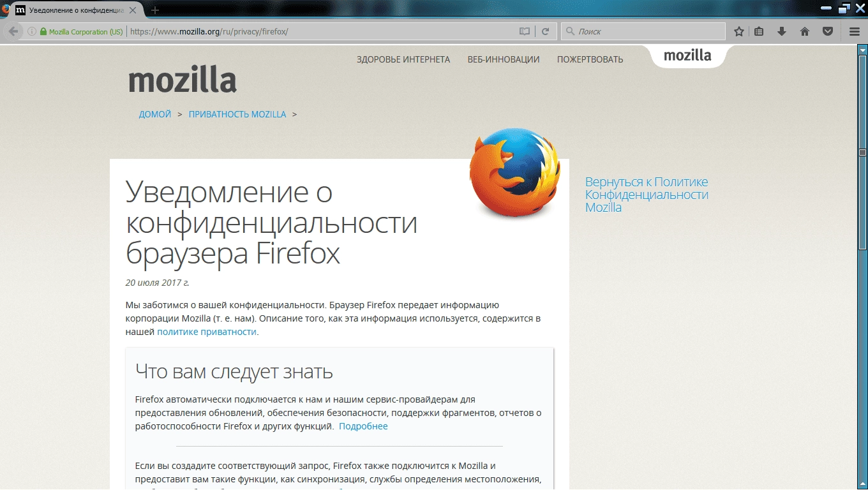Focus the 'Поиск' search box
868x490 pixels.
pyautogui.click(x=643, y=31)
